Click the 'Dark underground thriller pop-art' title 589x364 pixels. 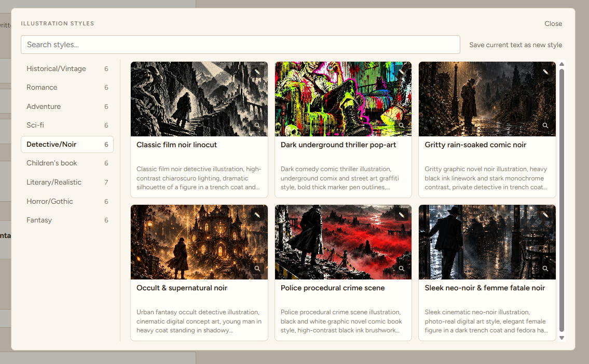(x=338, y=145)
